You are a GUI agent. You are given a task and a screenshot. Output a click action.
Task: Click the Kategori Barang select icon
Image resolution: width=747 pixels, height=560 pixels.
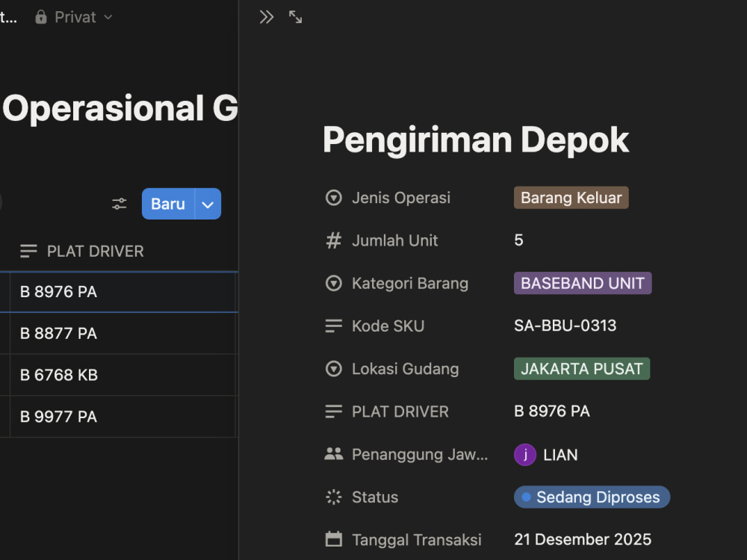(x=333, y=283)
